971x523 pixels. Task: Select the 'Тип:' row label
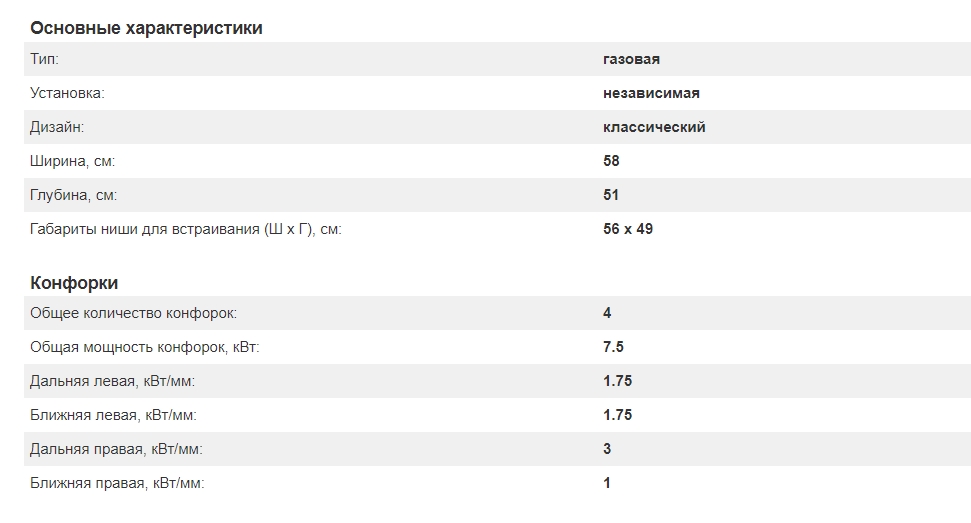point(45,59)
